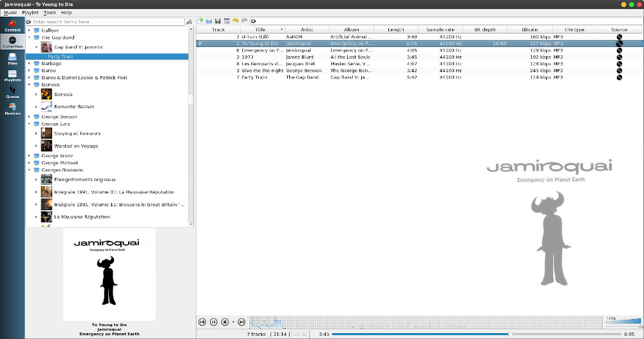
Task: Expand the Garou artist node
Action: [x=29, y=71]
